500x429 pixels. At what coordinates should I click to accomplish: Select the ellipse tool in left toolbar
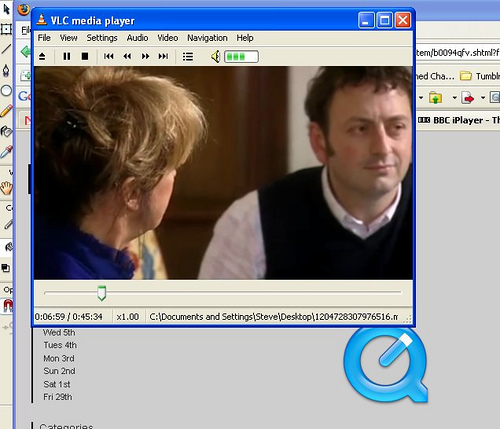coord(6,90)
